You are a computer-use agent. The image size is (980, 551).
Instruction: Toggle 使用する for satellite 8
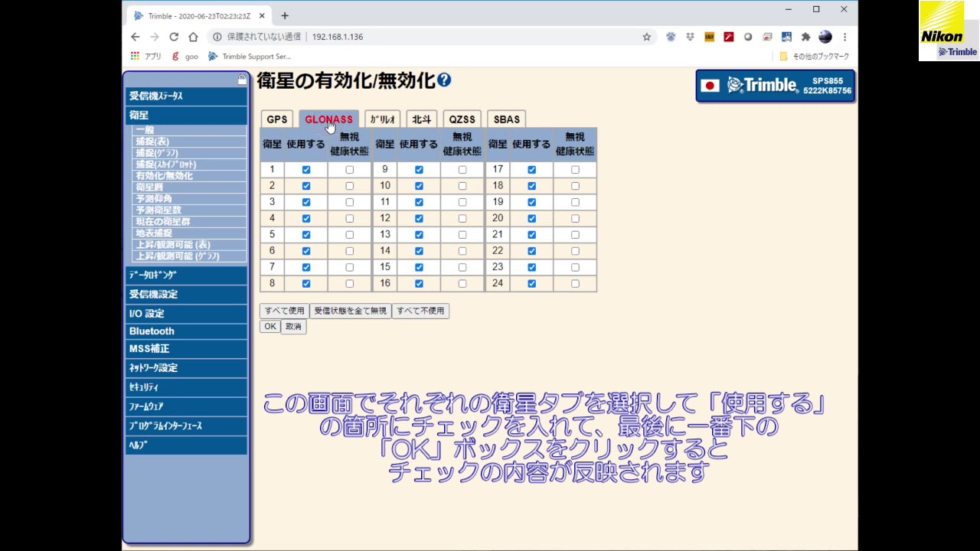pos(306,284)
